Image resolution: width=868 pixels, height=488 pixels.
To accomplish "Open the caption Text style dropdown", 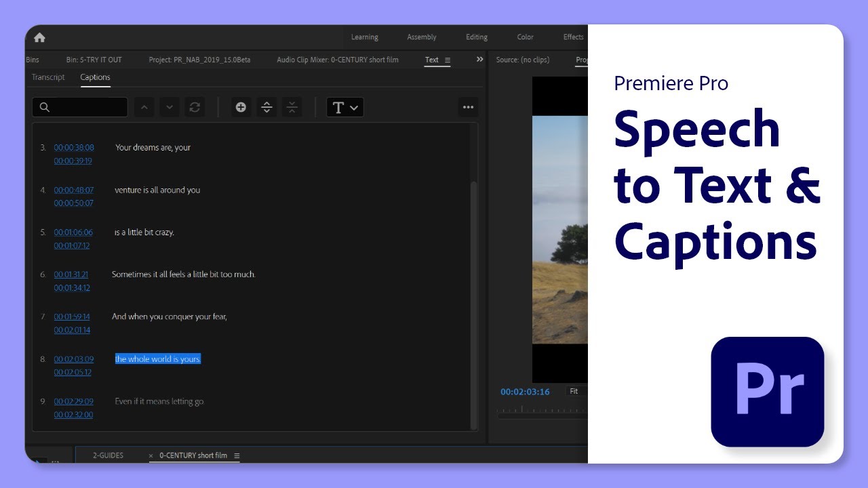I will click(x=345, y=107).
